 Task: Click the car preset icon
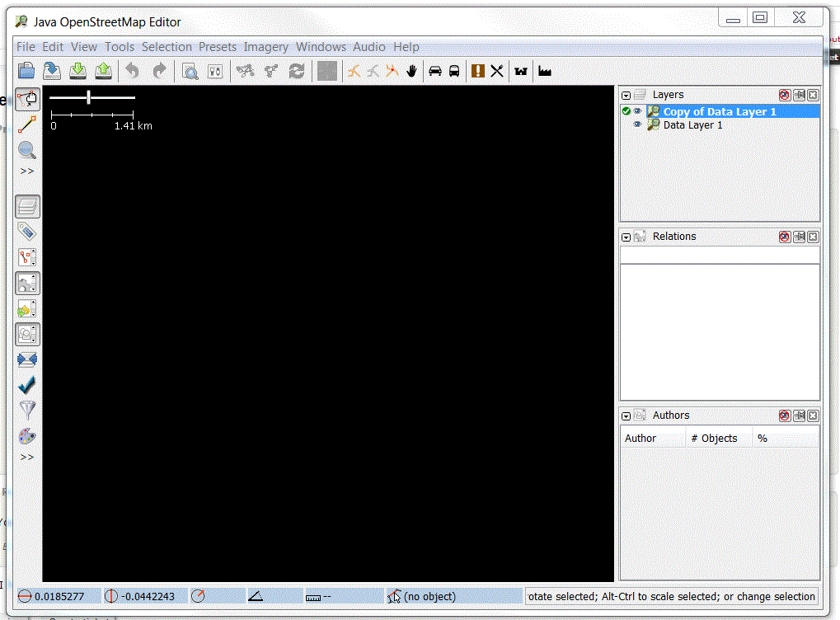point(435,71)
